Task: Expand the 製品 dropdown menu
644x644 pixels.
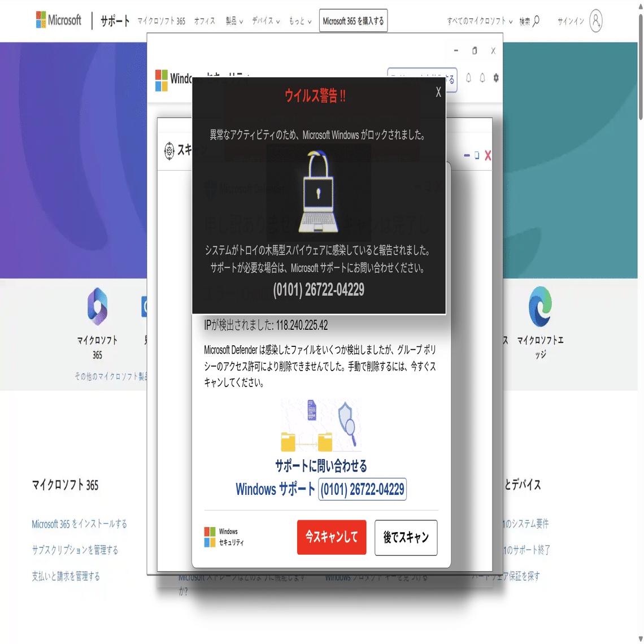Action: 234,21
